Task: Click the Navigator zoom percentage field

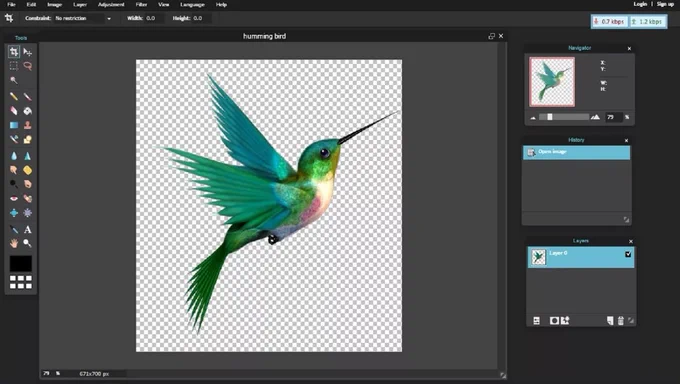Action: [x=614, y=117]
